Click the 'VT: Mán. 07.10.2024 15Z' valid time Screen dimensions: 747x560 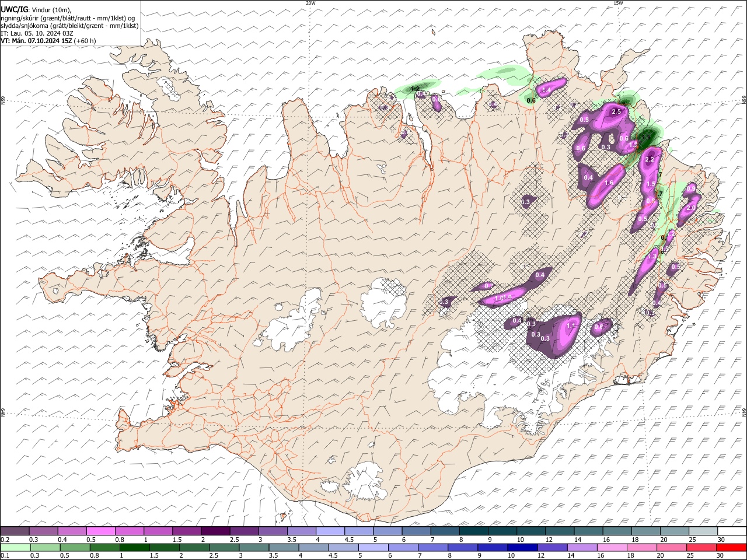pyautogui.click(x=37, y=41)
